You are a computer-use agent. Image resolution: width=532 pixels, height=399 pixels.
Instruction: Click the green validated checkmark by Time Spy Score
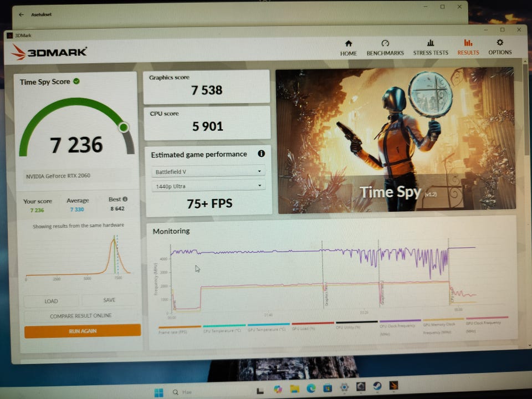76,81
